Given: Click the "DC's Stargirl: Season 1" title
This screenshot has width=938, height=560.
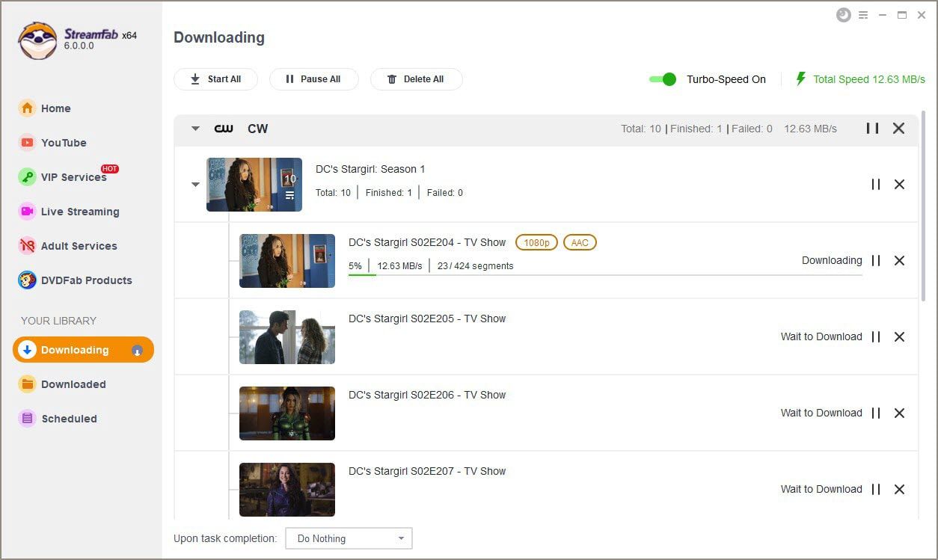Looking at the screenshot, I should [370, 169].
